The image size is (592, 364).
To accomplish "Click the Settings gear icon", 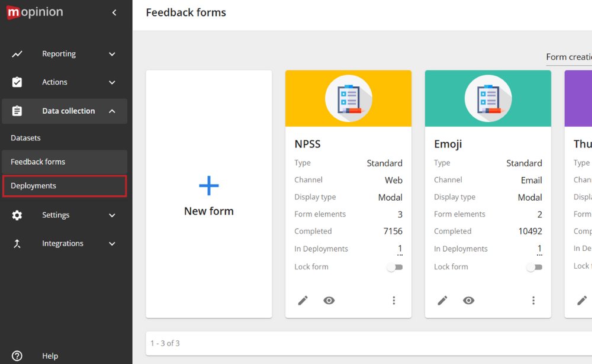I will (17, 215).
